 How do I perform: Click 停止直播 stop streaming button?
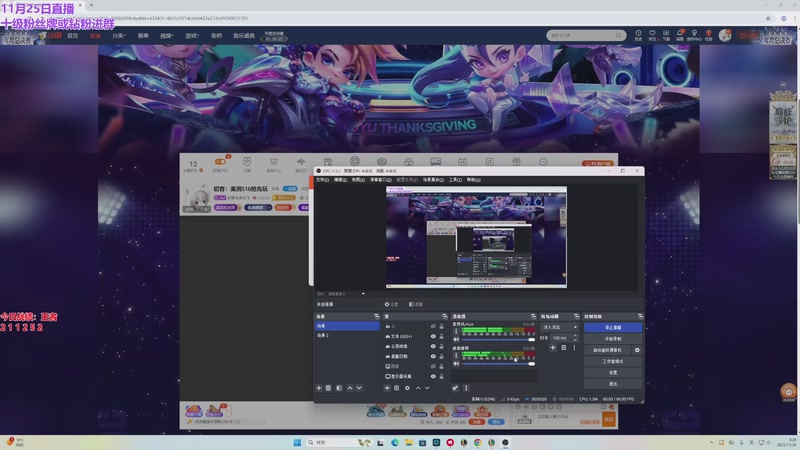tap(613, 327)
